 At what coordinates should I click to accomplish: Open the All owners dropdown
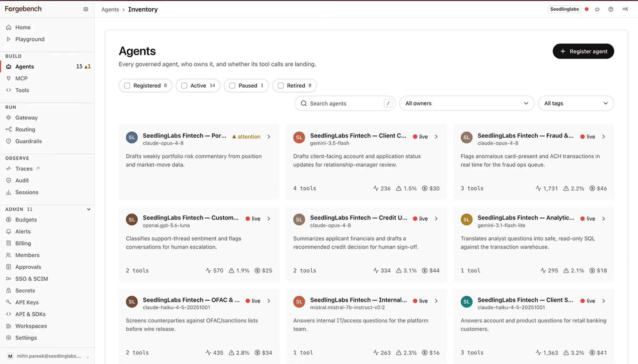click(467, 103)
